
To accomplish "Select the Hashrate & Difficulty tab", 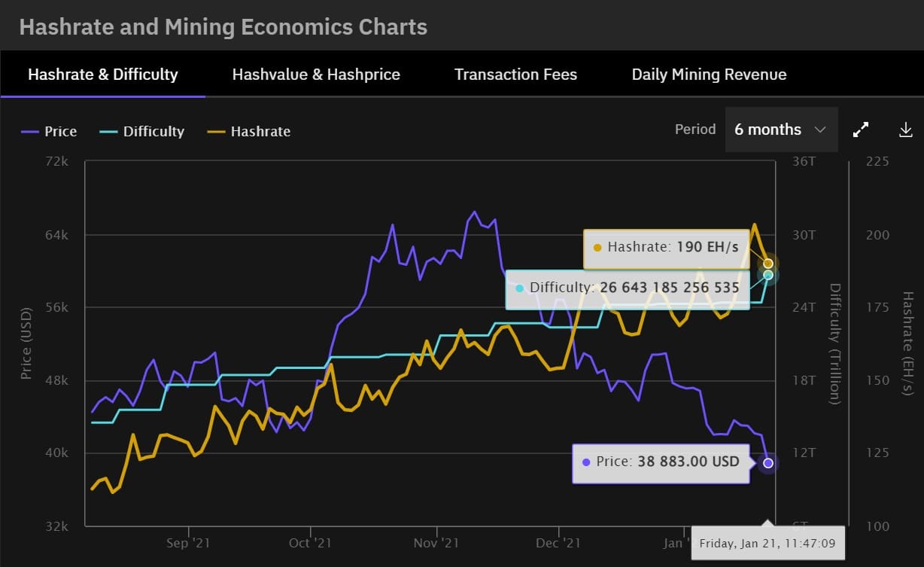I will click(103, 75).
